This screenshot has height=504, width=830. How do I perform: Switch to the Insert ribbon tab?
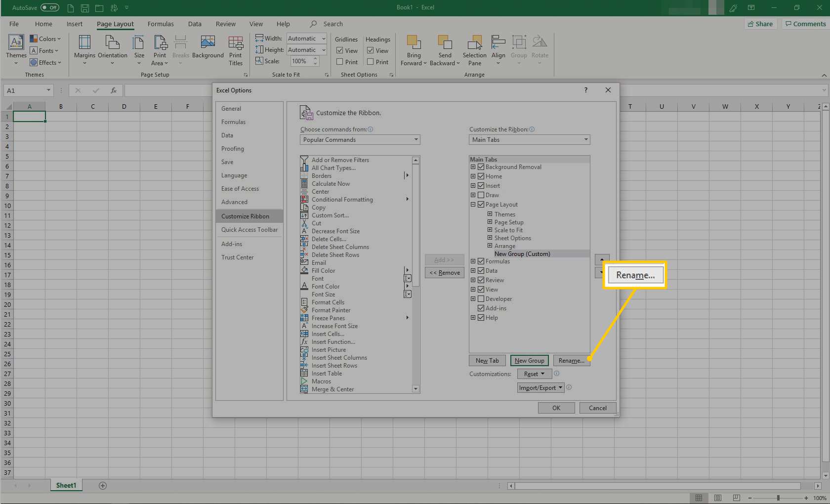coord(75,24)
